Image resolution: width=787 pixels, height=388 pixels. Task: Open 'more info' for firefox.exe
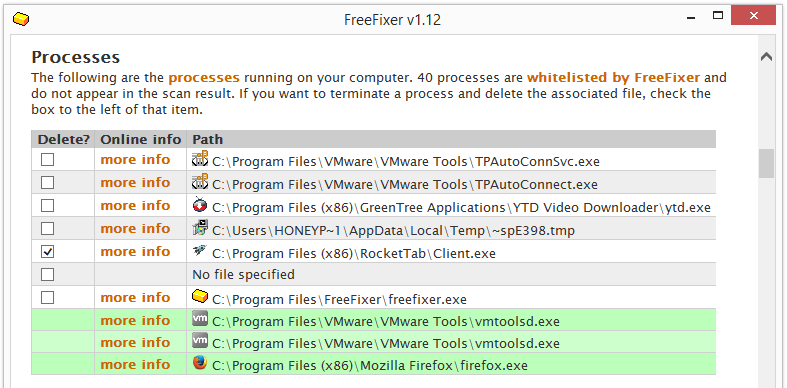point(135,364)
